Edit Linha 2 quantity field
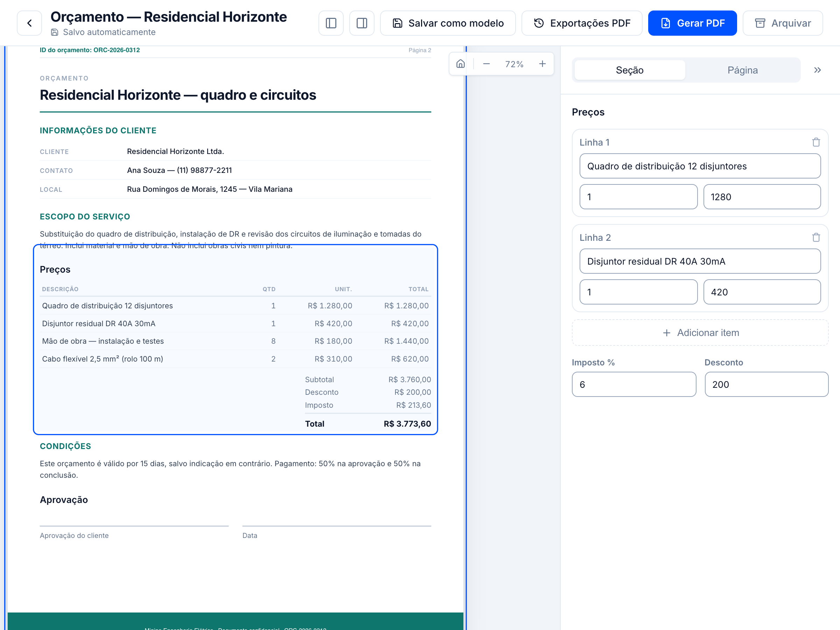840x630 pixels. (x=638, y=292)
